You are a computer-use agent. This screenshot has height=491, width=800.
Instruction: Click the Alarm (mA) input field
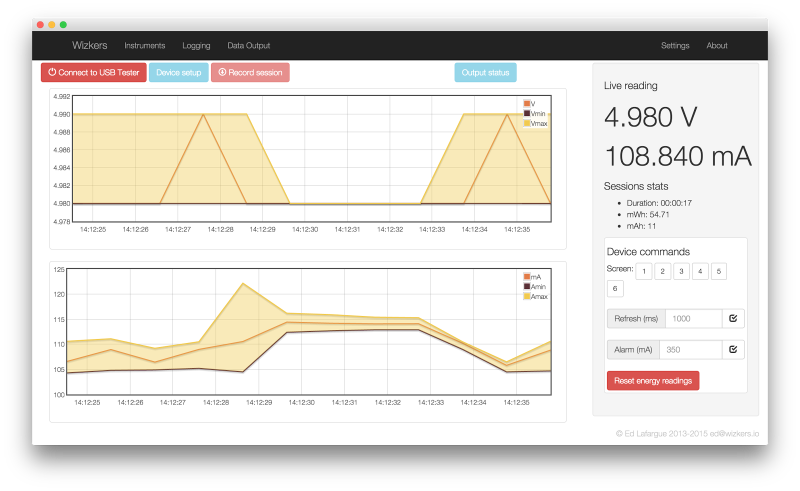pyautogui.click(x=691, y=350)
